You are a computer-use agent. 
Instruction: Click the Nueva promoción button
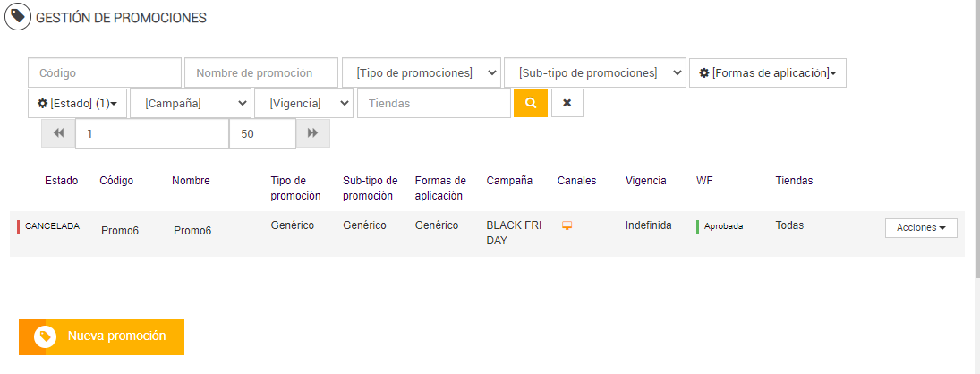coord(116,336)
